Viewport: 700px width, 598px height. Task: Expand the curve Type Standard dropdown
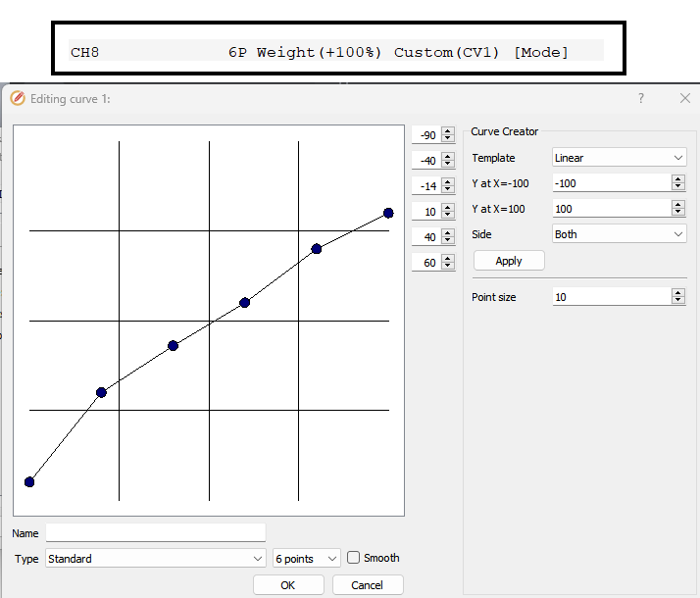pyautogui.click(x=155, y=559)
